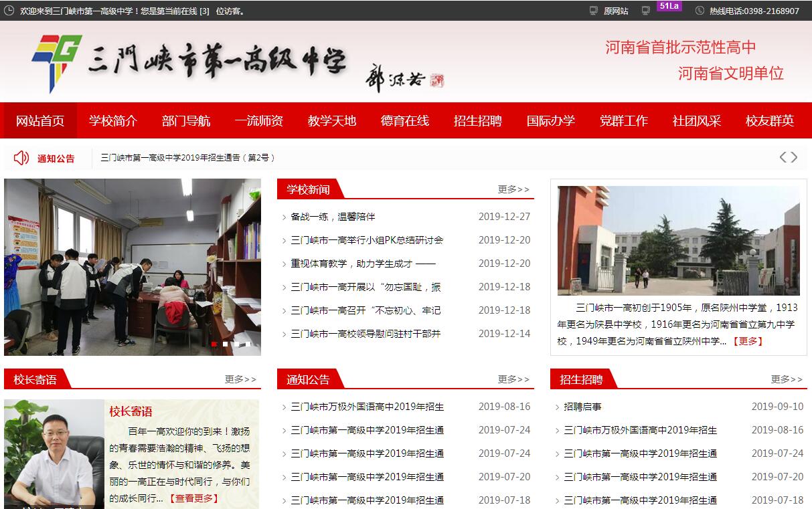Viewport: 812px width, 509px height.
Task: Click the school gate photo thumbnail
Action: point(678,240)
